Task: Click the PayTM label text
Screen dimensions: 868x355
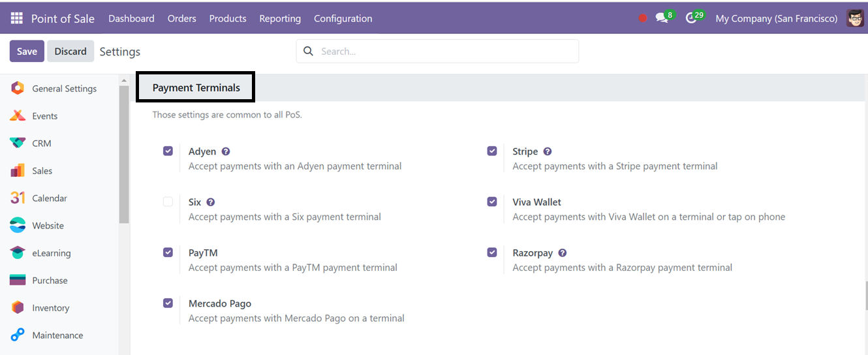Action: pyautogui.click(x=203, y=253)
